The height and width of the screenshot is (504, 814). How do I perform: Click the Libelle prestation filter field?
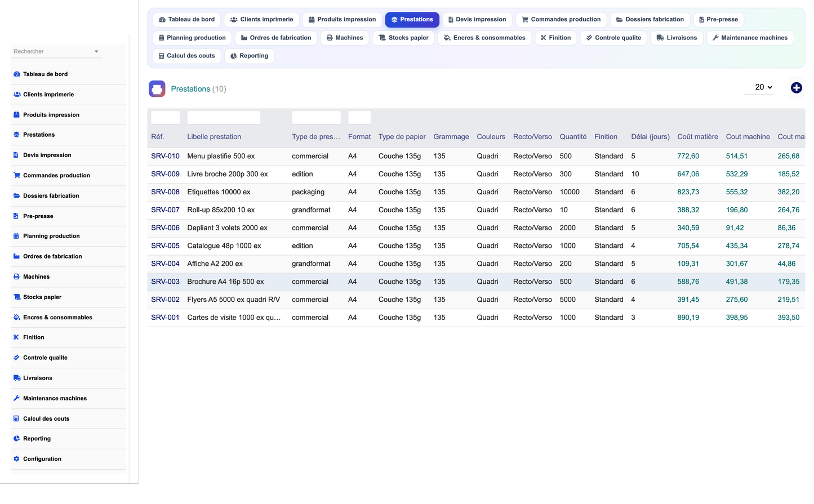(224, 117)
